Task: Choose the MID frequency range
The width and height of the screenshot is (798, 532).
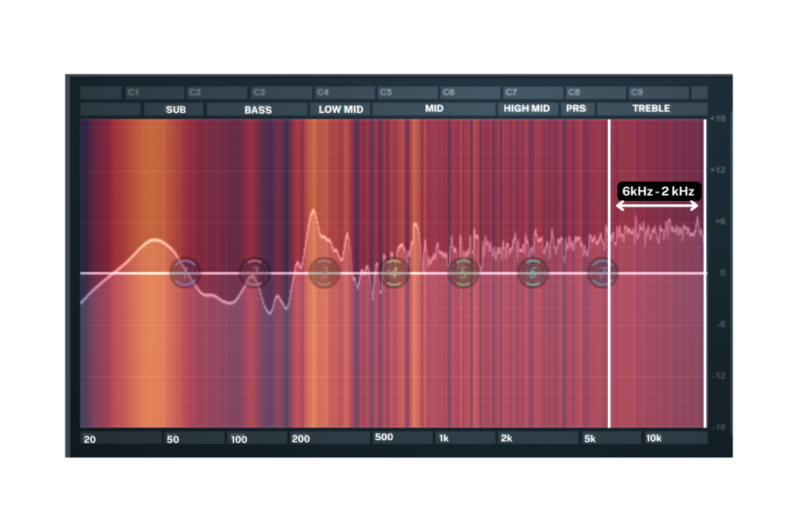Action: pyautogui.click(x=433, y=109)
